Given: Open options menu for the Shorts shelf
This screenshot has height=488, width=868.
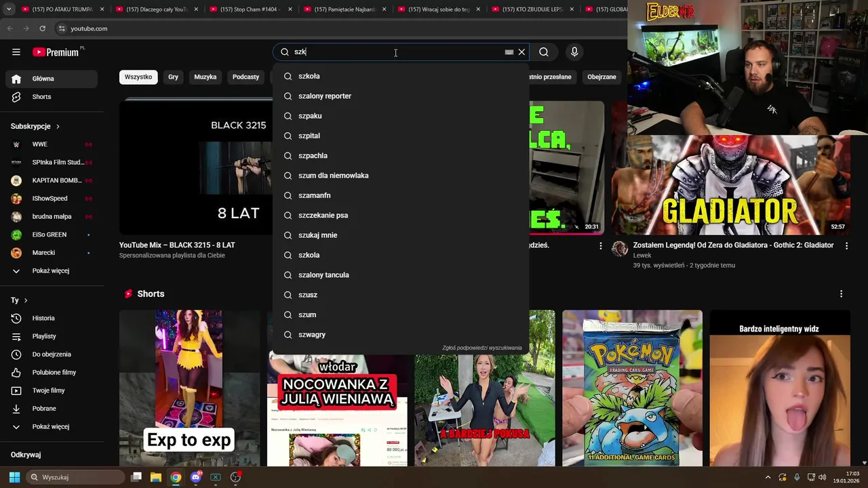Looking at the screenshot, I should click(x=841, y=294).
